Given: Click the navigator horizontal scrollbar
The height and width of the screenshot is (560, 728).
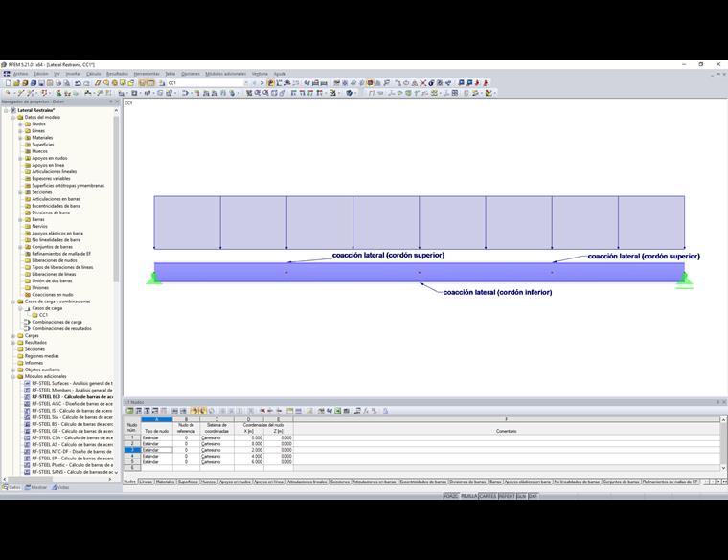Looking at the screenshot, I should (33, 479).
